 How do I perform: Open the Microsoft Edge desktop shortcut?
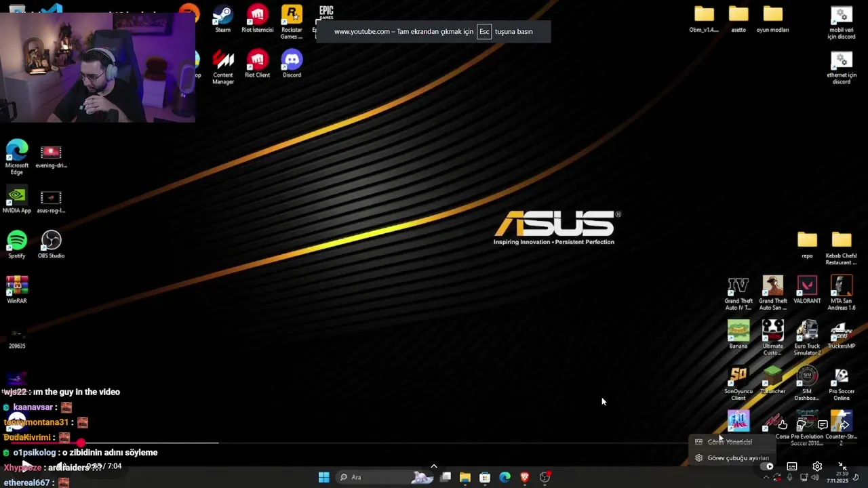point(17,157)
